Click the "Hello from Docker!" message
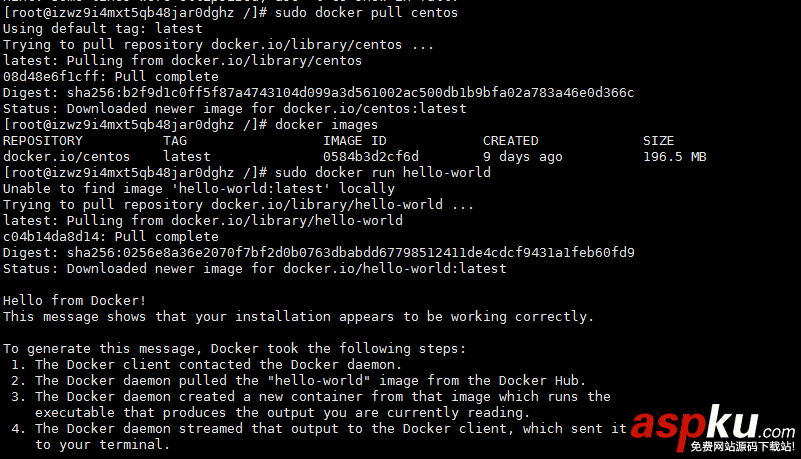Screen dimensions: 801x459 click(75, 300)
